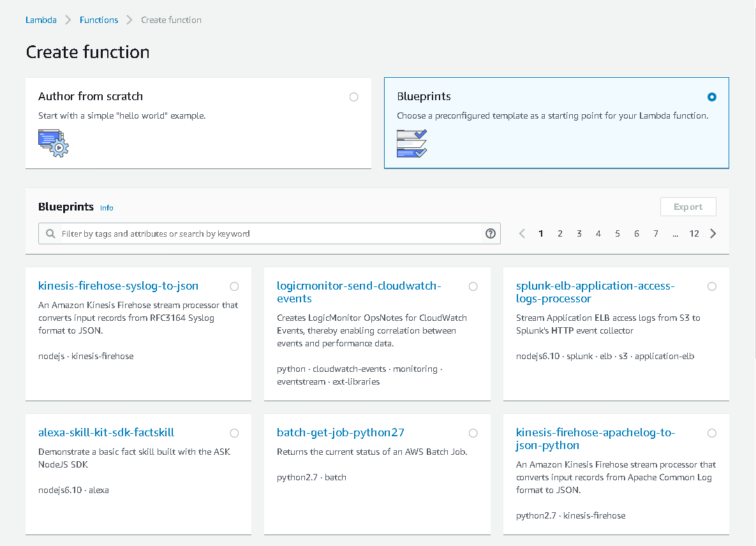The width and height of the screenshot is (756, 546).
Task: Open alexa-skill-kit-sdk-factskill blueprint title
Action: [106, 432]
